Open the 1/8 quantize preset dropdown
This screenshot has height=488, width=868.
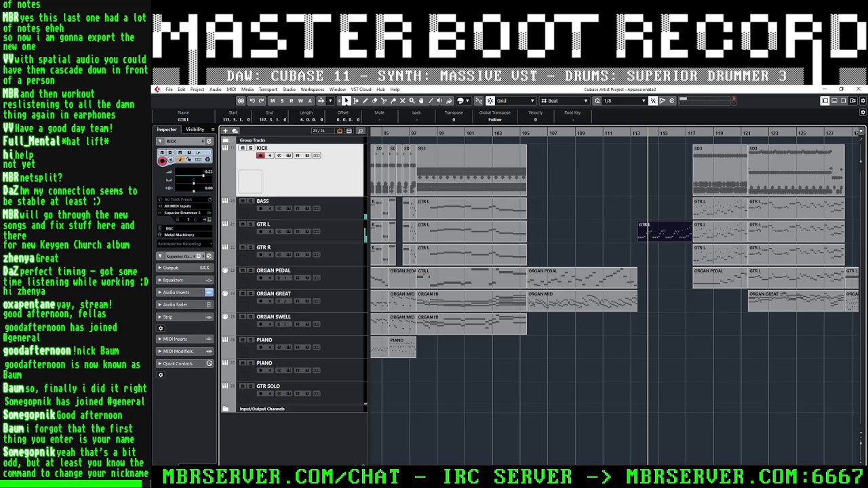click(625, 100)
